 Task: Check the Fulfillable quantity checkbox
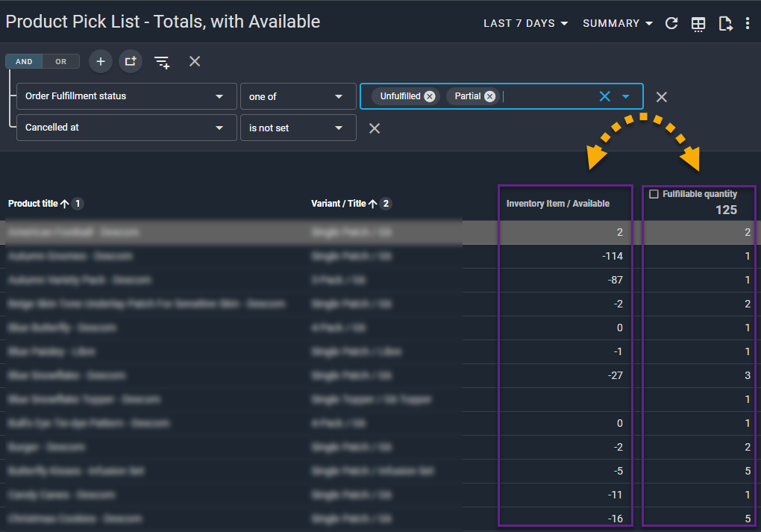coord(654,194)
